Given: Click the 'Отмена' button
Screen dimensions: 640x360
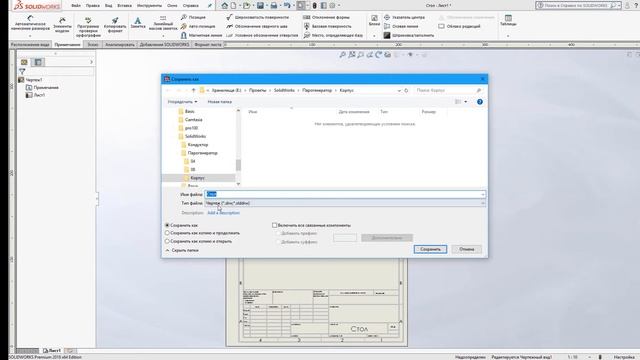Looking at the screenshot, I should coord(467,249).
